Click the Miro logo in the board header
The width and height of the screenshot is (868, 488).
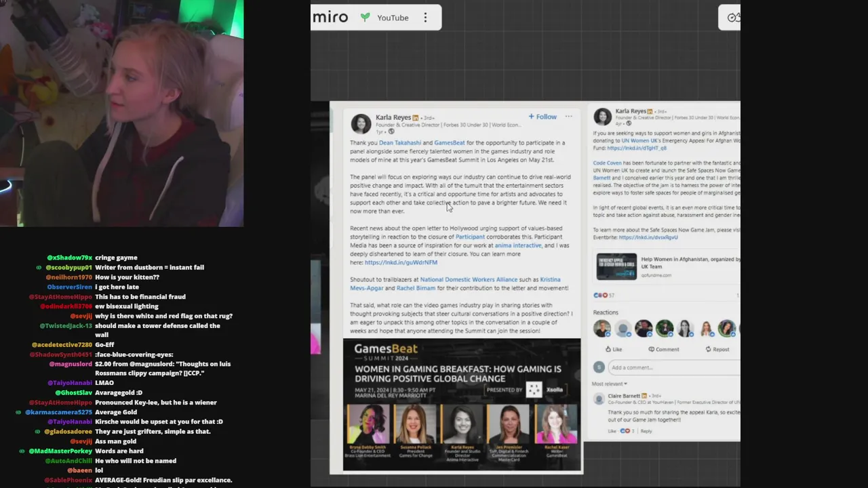pos(330,18)
